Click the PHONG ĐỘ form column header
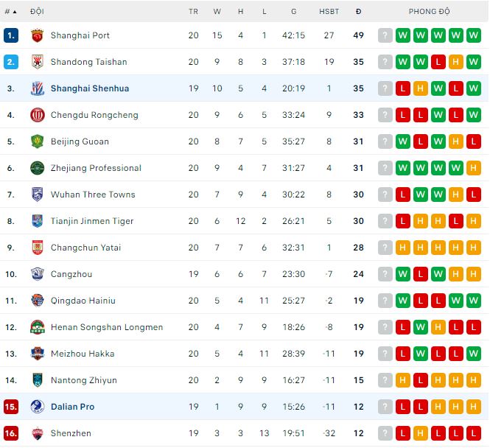Image resolution: width=490 pixels, height=448 pixels. point(430,12)
